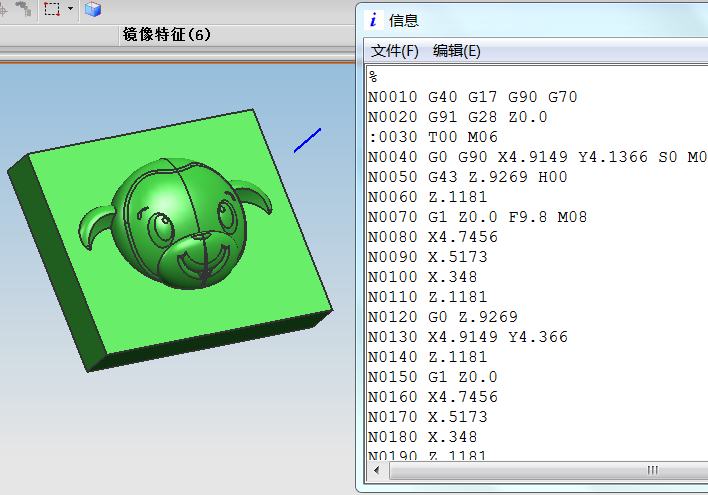Select line N0010 G40 G17 G90 G70
The image size is (708, 495).
[473, 97]
